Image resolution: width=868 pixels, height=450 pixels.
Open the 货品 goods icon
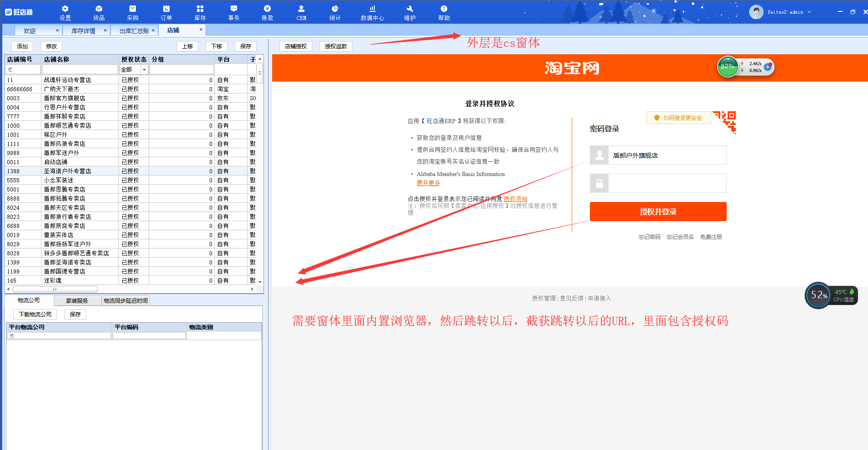(x=98, y=12)
